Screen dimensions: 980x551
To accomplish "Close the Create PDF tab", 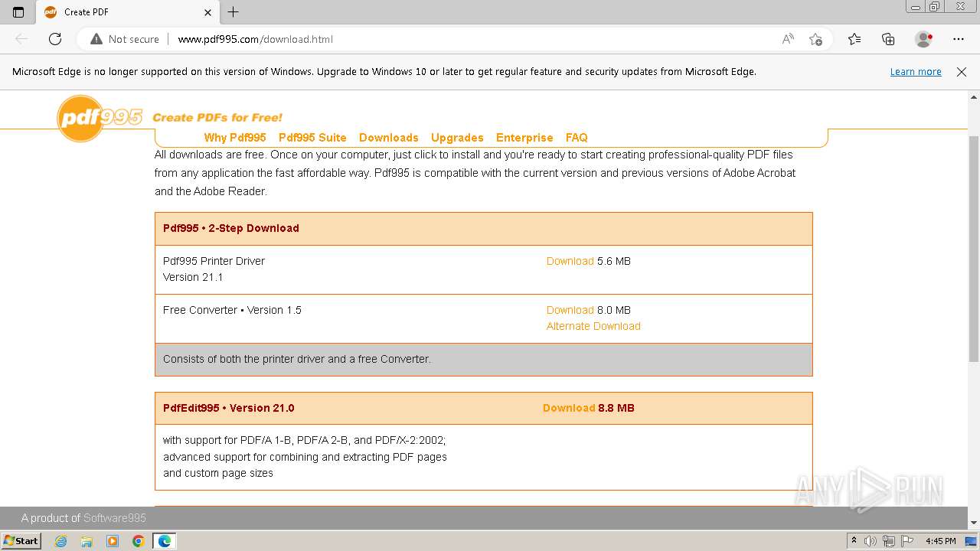I will [x=207, y=12].
